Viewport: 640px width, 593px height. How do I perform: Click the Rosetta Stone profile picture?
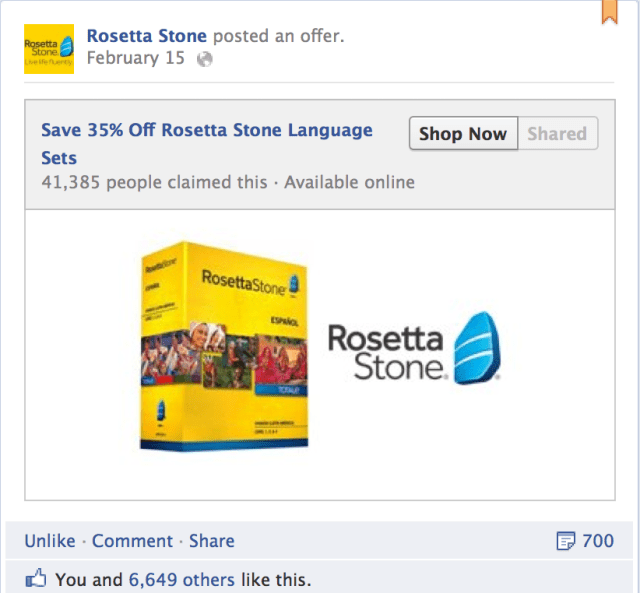pyautogui.click(x=48, y=48)
